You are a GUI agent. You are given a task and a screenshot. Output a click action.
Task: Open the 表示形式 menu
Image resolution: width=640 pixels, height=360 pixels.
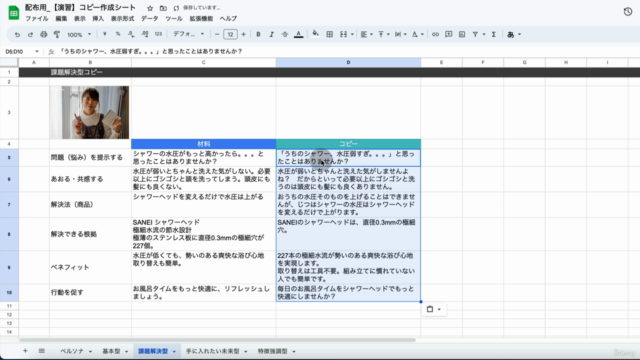(122, 19)
